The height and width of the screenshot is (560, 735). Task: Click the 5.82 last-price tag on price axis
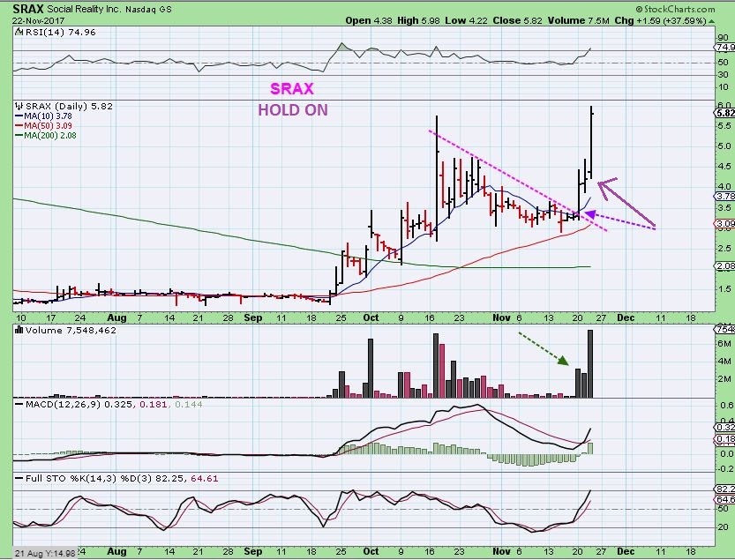724,113
